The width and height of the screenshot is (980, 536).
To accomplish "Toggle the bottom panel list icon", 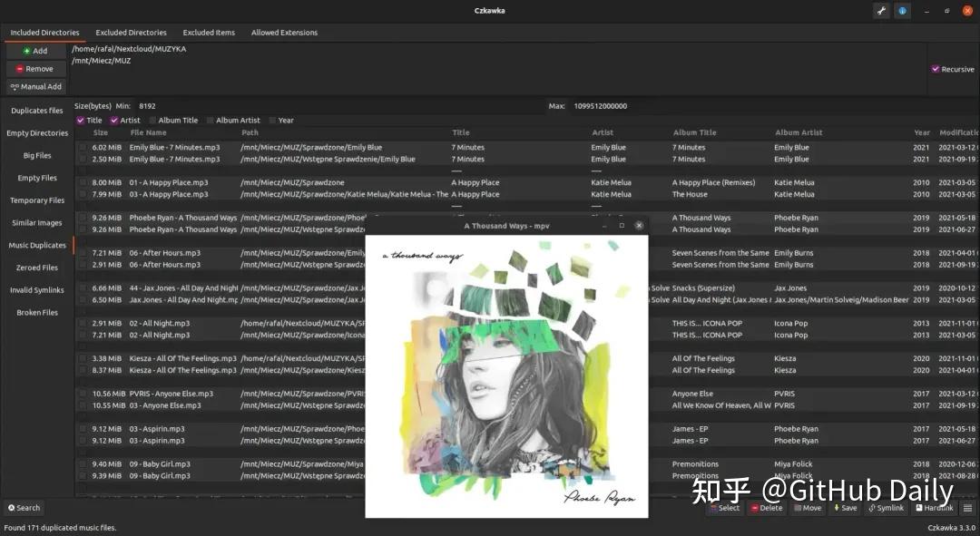I will pos(967,508).
